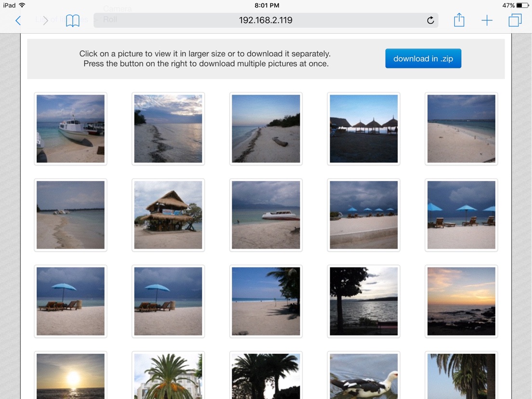Open the beach photo with driftwood log
This screenshot has width=532, height=399.
266,129
